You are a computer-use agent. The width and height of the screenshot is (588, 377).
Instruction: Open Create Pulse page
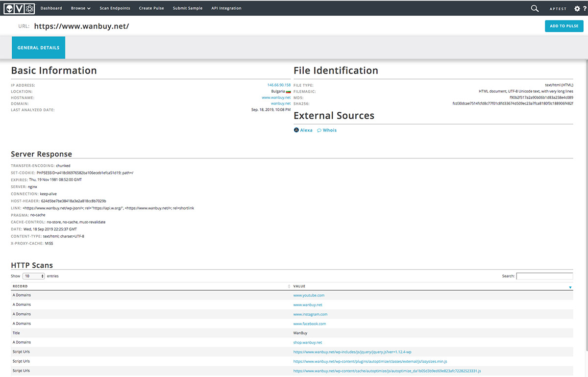click(151, 8)
